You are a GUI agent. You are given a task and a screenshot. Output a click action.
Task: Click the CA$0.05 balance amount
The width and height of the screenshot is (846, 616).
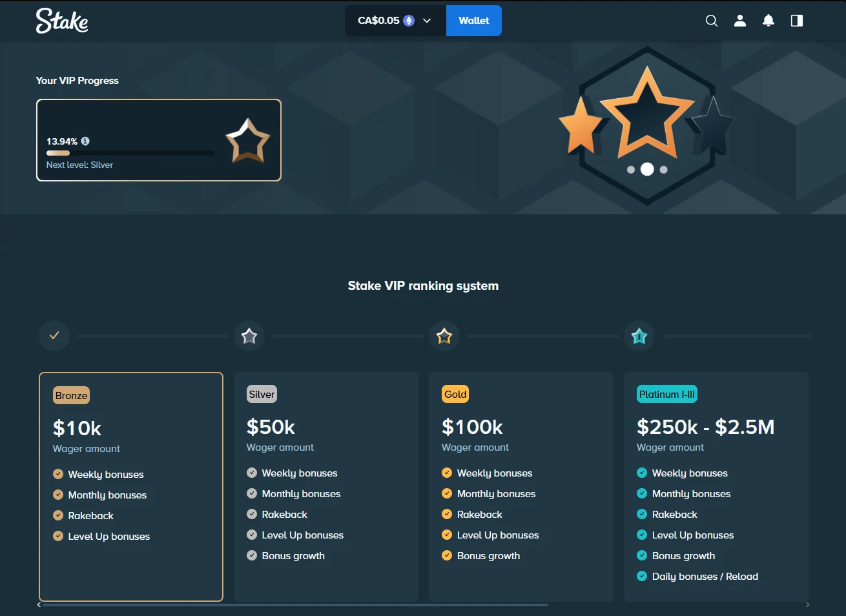pos(378,21)
